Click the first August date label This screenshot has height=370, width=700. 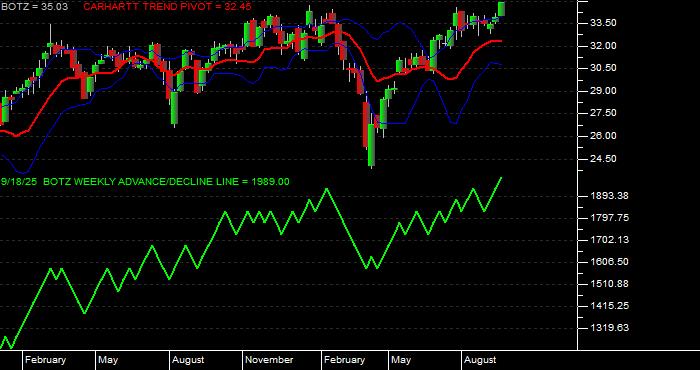[x=188, y=360]
